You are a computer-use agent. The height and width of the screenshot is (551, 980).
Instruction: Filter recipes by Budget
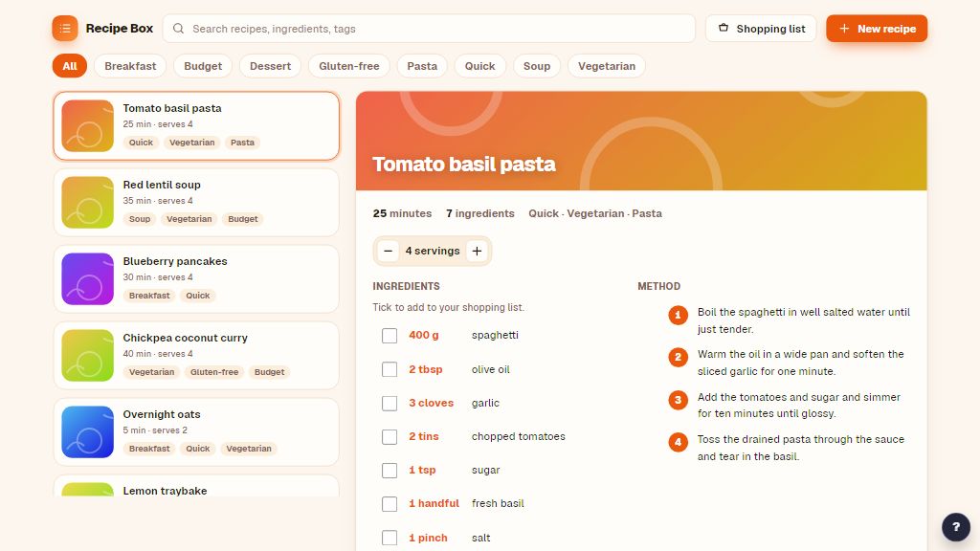pyautogui.click(x=203, y=66)
